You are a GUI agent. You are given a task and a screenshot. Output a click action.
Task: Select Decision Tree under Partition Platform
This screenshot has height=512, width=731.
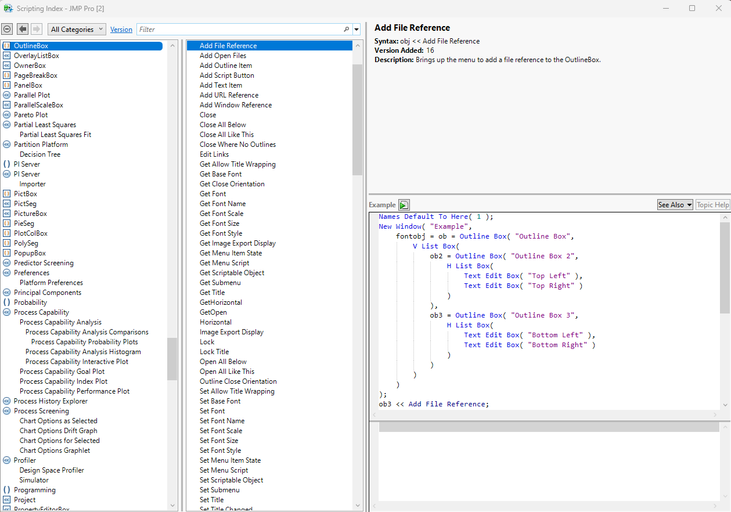[x=40, y=154]
